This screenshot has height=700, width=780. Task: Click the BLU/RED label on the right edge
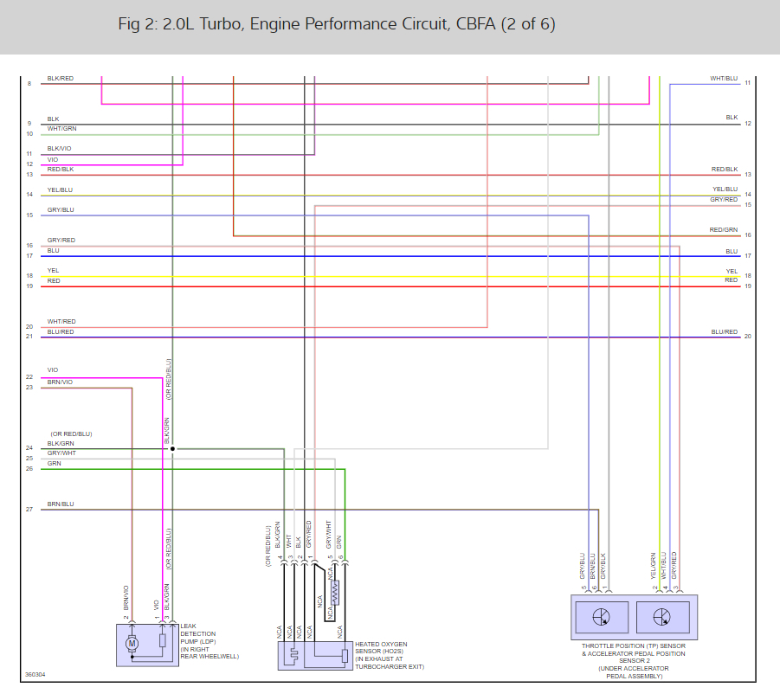click(x=725, y=331)
